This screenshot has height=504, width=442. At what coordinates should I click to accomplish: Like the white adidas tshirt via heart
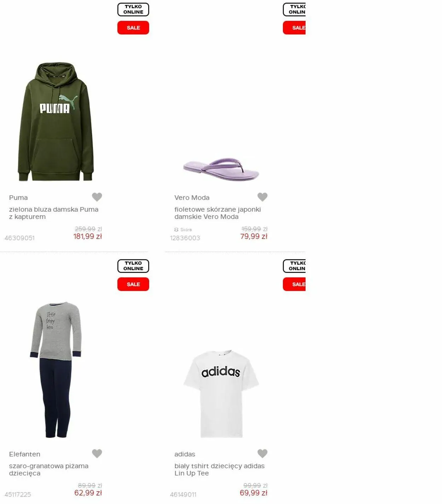262,453
